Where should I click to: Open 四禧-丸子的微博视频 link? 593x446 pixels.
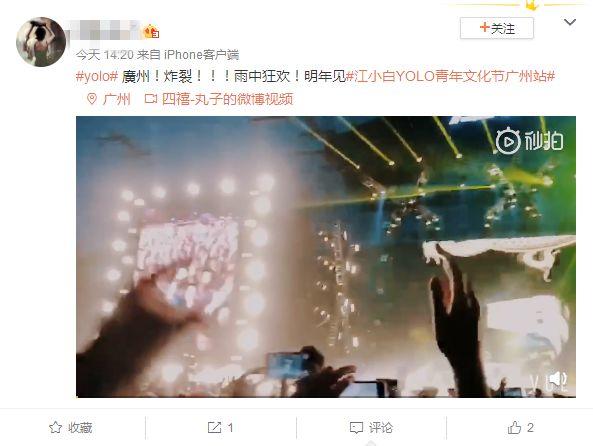[228, 99]
